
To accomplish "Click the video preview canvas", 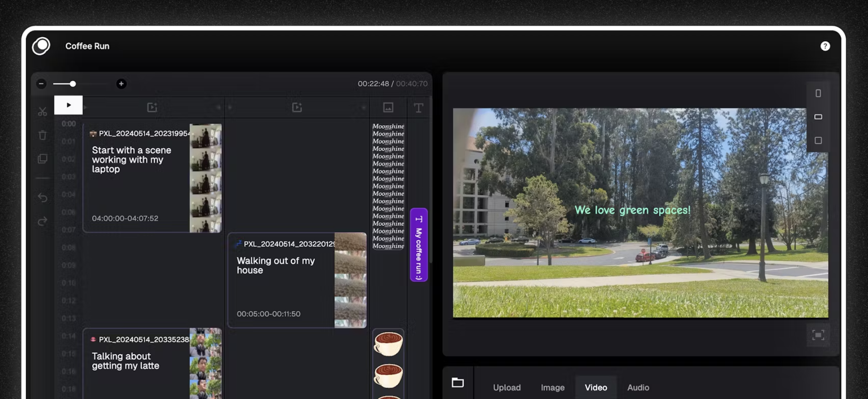I will pos(640,213).
